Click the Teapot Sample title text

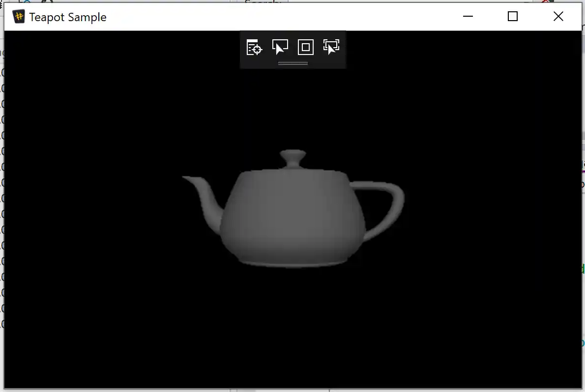(68, 17)
